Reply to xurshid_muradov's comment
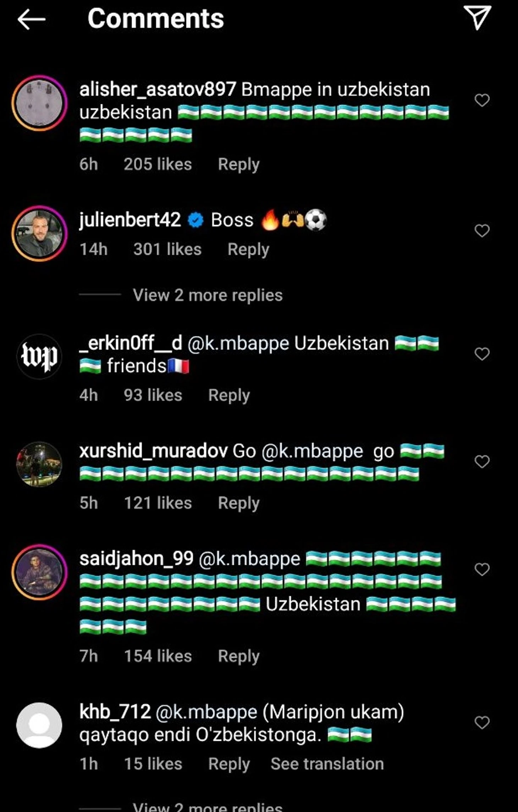Viewport: 518px width, 812px height. pos(239,503)
